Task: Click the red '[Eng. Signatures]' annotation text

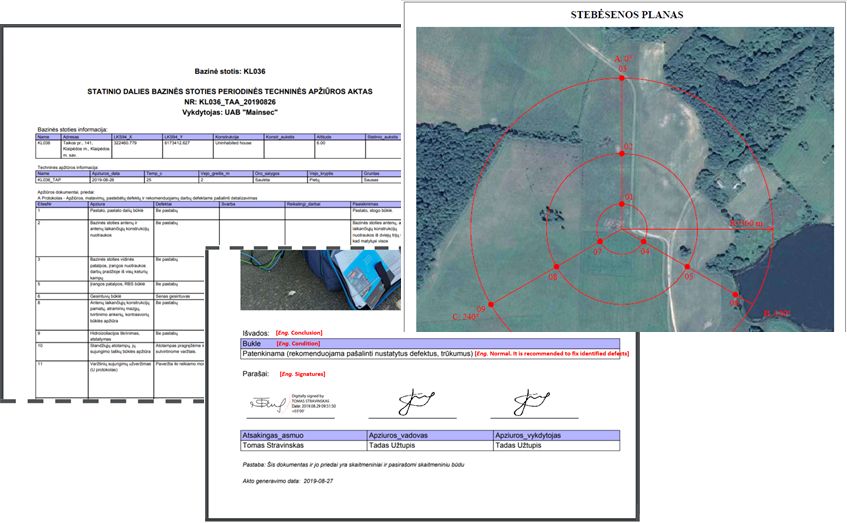Action: [302, 374]
